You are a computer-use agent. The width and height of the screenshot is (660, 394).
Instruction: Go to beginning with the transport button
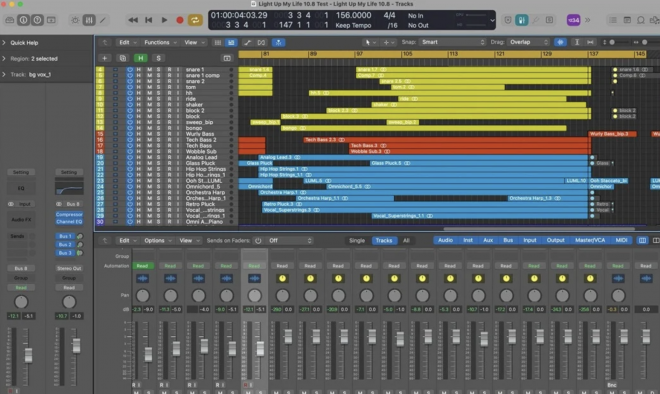pyautogui.click(x=149, y=20)
